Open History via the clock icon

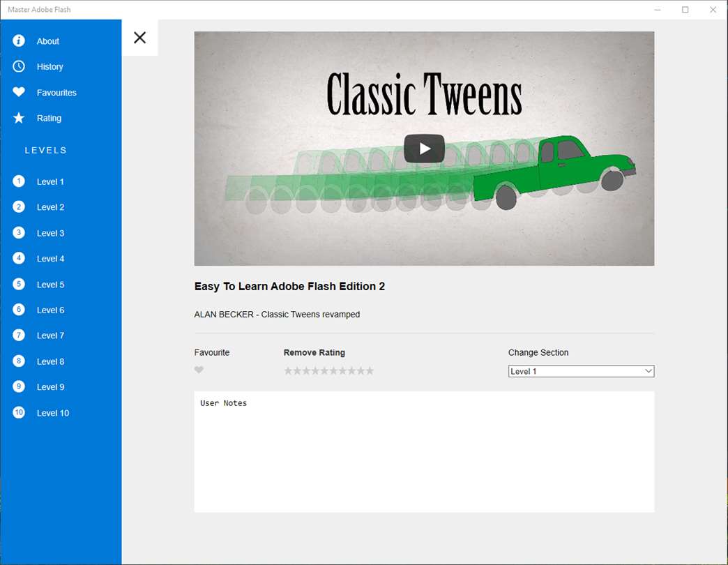click(x=19, y=66)
